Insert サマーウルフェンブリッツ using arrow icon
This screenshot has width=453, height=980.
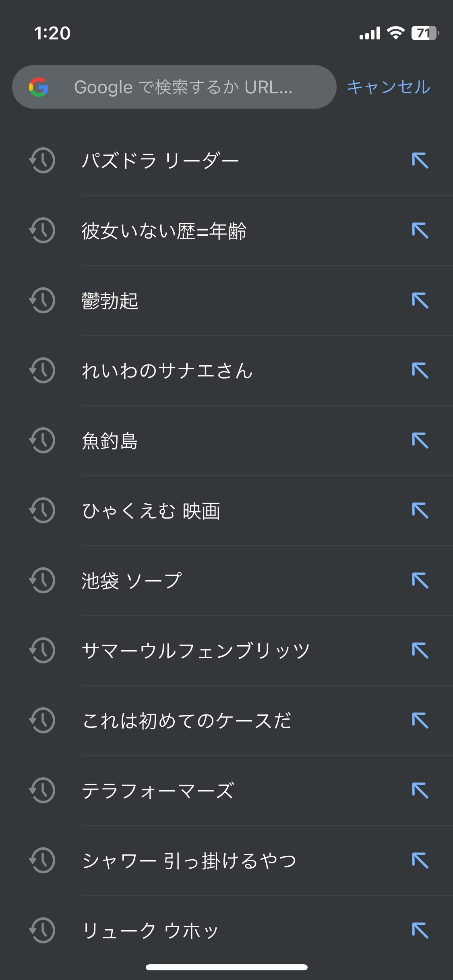420,651
